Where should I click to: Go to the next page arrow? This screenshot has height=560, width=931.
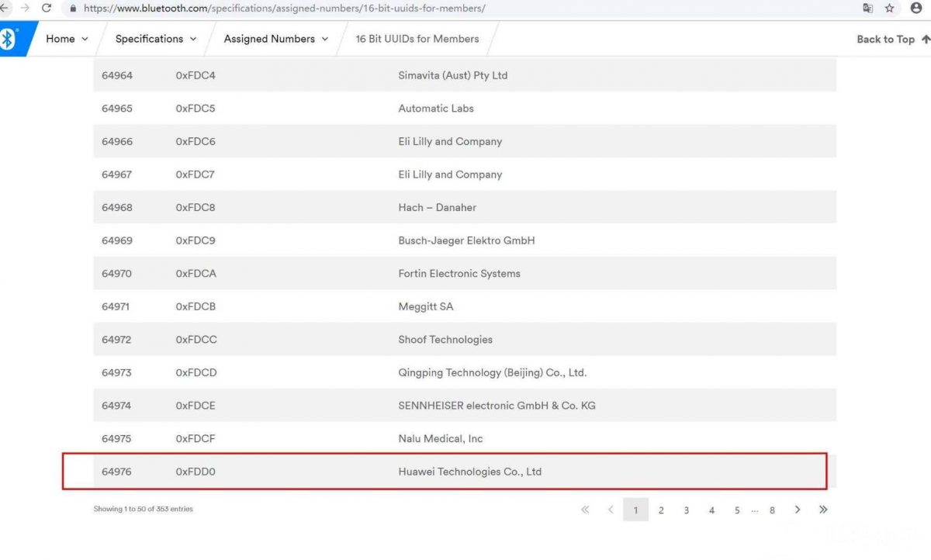pos(798,510)
